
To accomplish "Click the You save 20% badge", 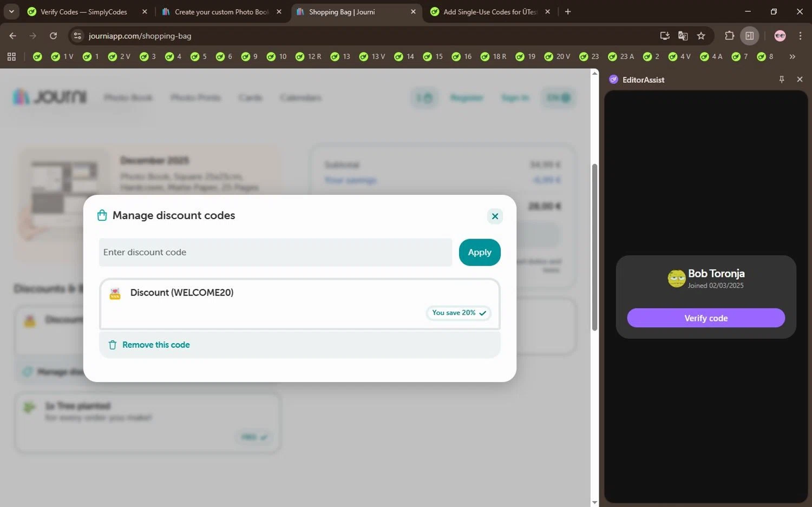I will coord(459,313).
